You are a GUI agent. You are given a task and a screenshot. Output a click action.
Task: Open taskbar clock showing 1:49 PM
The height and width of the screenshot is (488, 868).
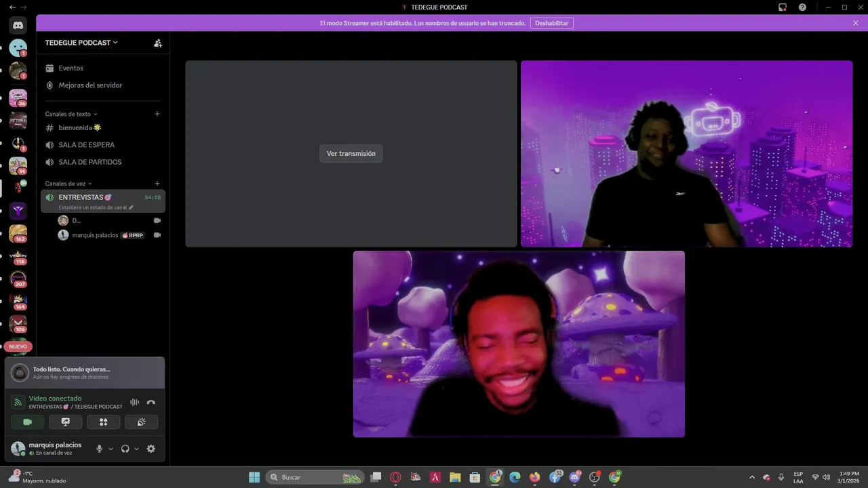click(x=849, y=477)
